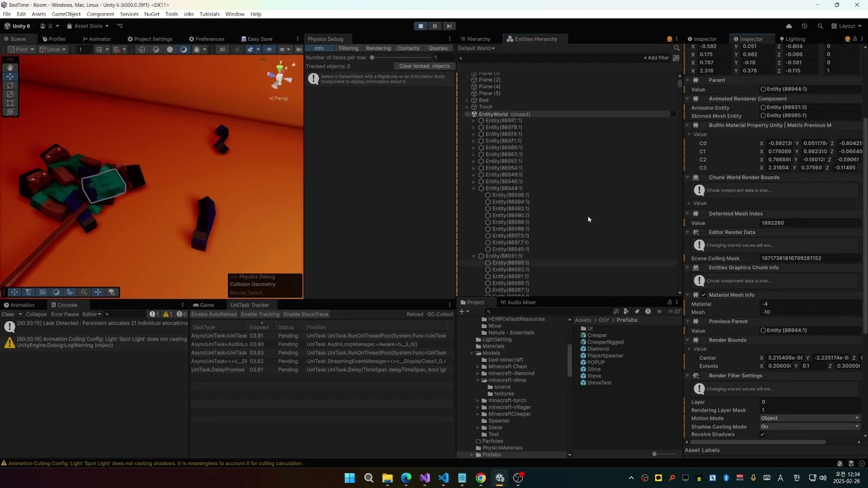
Task: Click the Play button to enter Play mode
Action: tap(420, 26)
